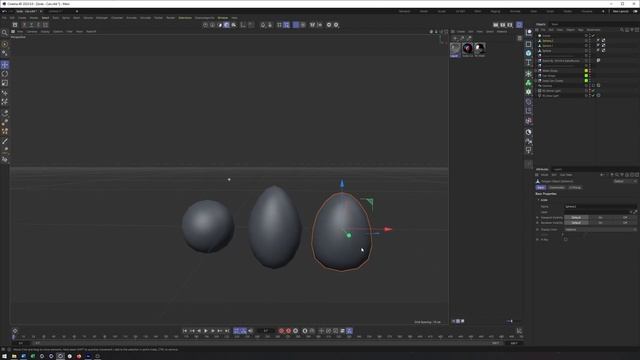Viewport: 640px width, 360px height.
Task: Open the Attributes Mode menu
Action: coord(544,175)
